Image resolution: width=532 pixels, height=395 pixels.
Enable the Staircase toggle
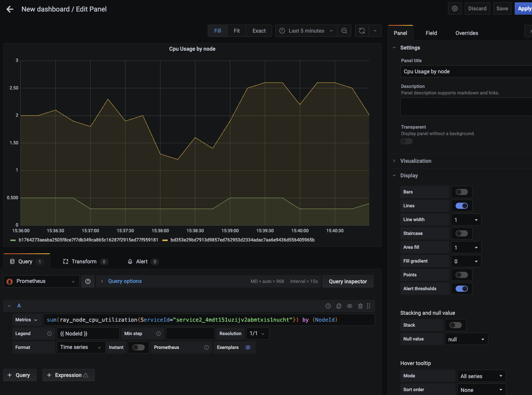[462, 233]
